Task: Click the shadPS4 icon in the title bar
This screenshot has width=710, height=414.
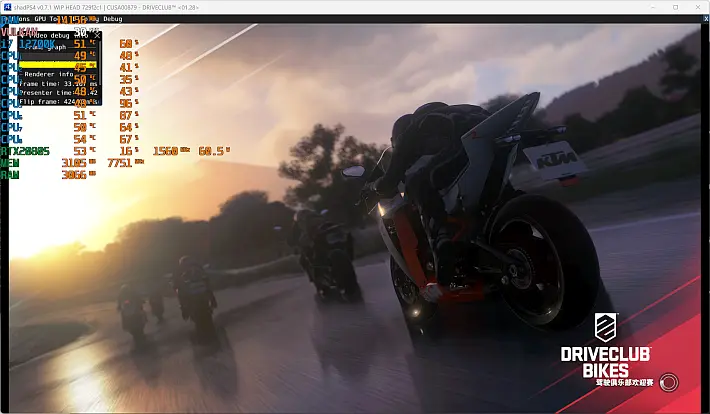Action: pos(7,7)
